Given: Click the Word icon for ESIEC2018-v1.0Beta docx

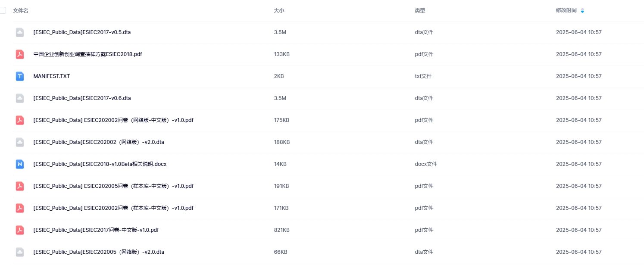Looking at the screenshot, I should (20, 164).
